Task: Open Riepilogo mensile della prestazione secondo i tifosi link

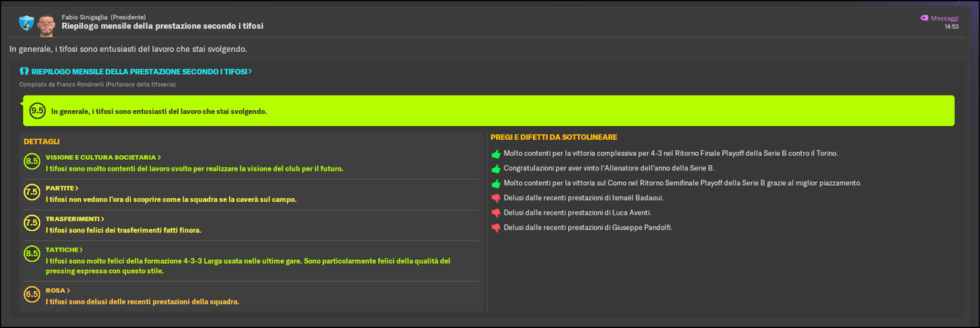Action: tap(142, 71)
